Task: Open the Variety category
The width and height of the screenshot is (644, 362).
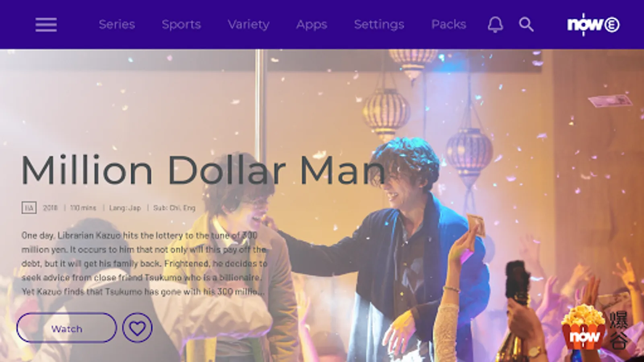Action: pyautogui.click(x=248, y=25)
